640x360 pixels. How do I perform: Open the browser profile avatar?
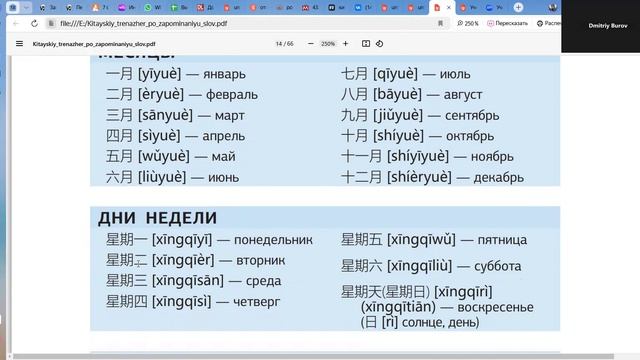[x=553, y=7]
